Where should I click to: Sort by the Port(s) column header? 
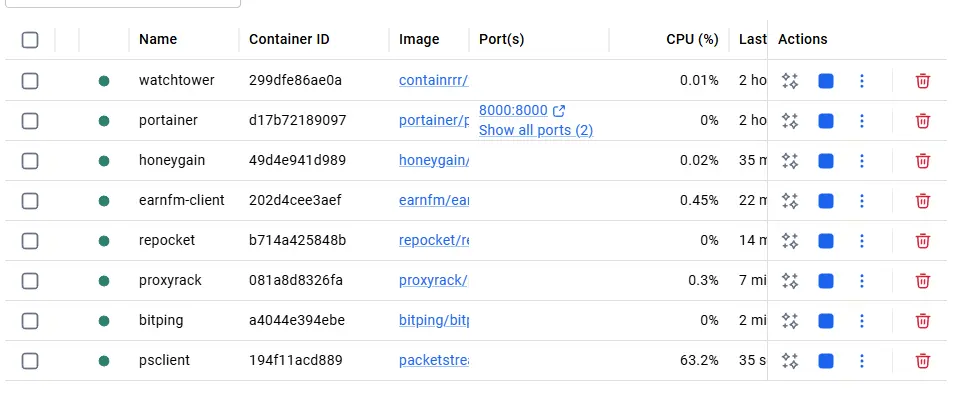pyautogui.click(x=502, y=39)
